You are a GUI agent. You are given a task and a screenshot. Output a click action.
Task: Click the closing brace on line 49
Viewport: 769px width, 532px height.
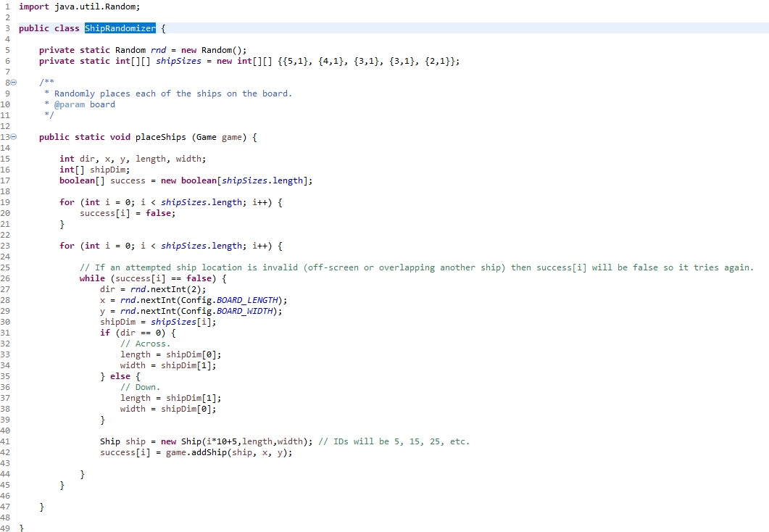22,528
